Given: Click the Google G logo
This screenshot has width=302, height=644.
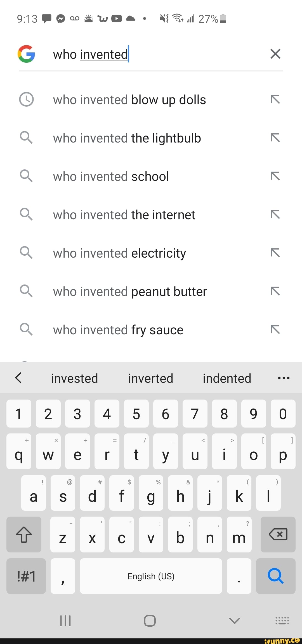Looking at the screenshot, I should pyautogui.click(x=26, y=54).
